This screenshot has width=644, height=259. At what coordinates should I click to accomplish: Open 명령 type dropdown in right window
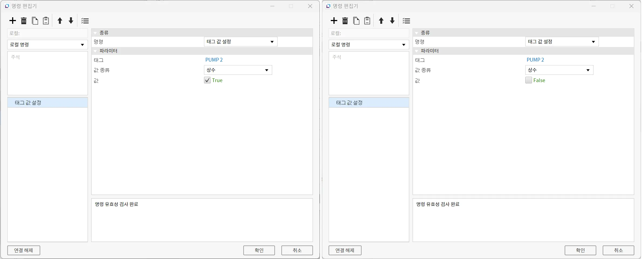562,42
